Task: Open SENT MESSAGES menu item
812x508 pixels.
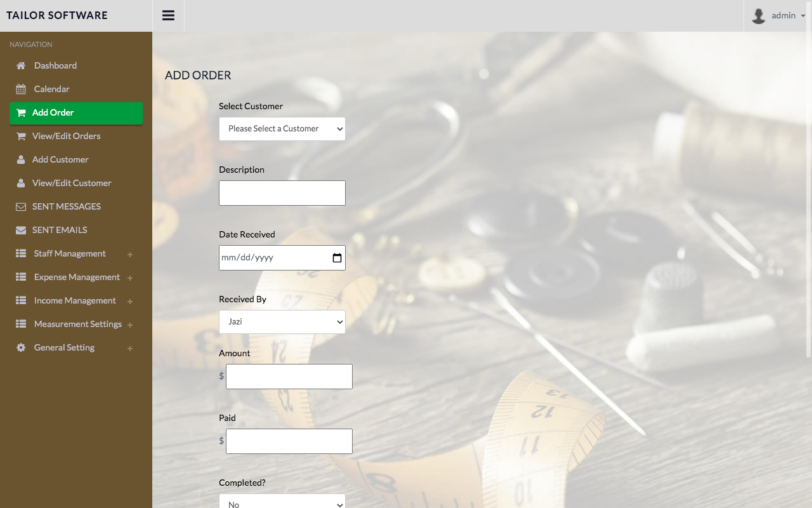Action: point(67,206)
